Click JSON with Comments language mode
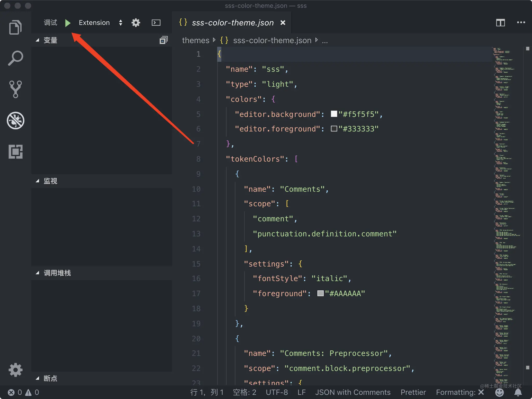 click(353, 392)
